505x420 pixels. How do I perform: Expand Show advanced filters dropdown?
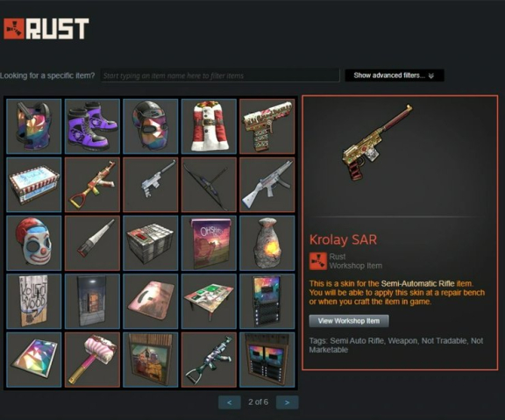(395, 75)
